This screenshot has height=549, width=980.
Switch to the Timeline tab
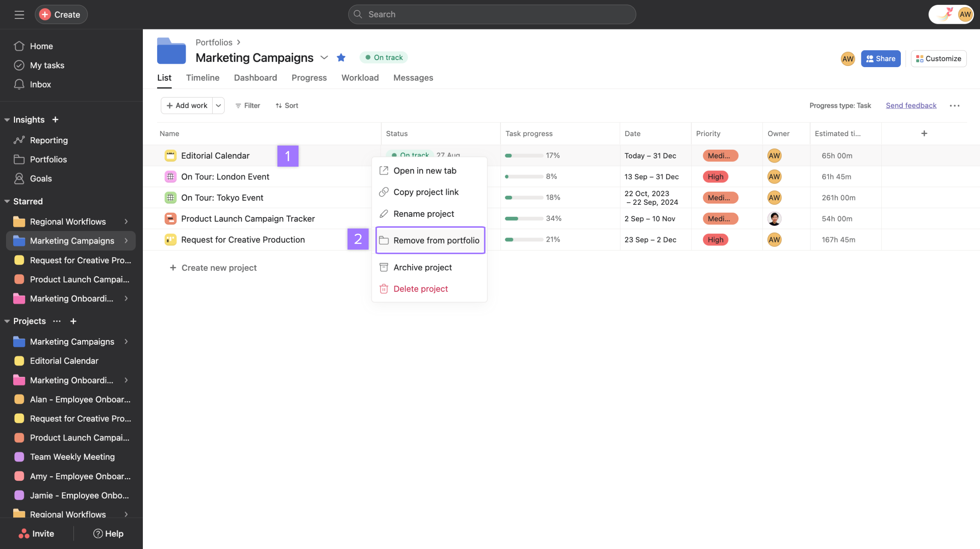[x=202, y=78]
